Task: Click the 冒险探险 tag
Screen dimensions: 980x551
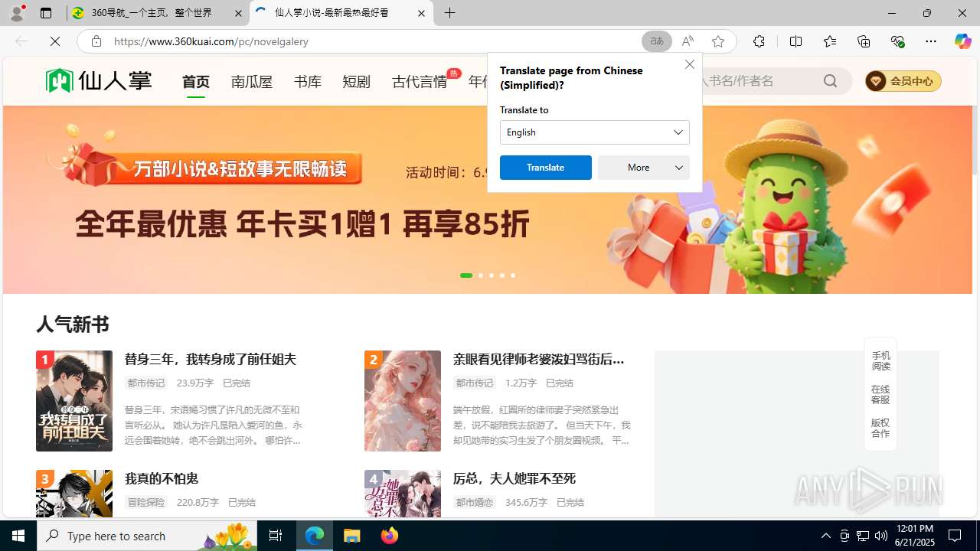Action: click(x=146, y=502)
